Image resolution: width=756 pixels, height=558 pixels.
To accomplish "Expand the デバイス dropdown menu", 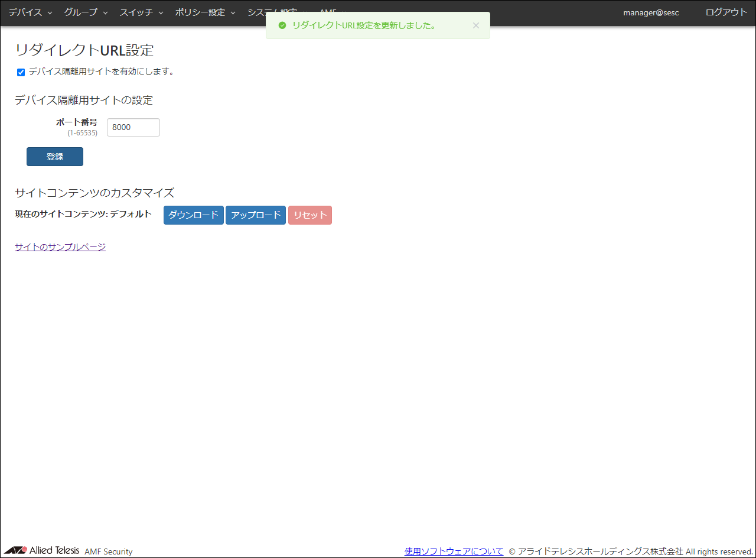I will pos(30,12).
